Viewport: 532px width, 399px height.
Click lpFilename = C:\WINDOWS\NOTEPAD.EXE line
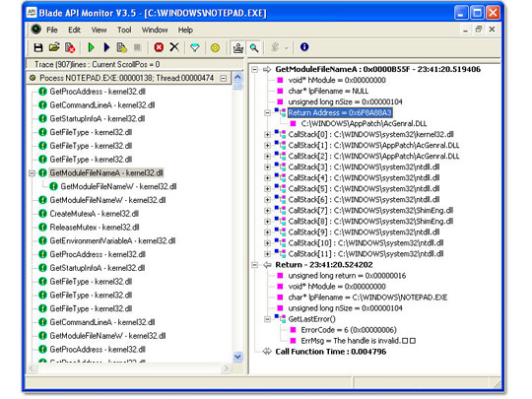tap(367, 298)
